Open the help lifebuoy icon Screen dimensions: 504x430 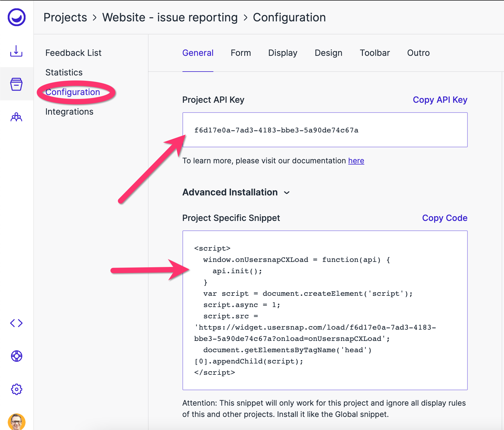(16, 356)
